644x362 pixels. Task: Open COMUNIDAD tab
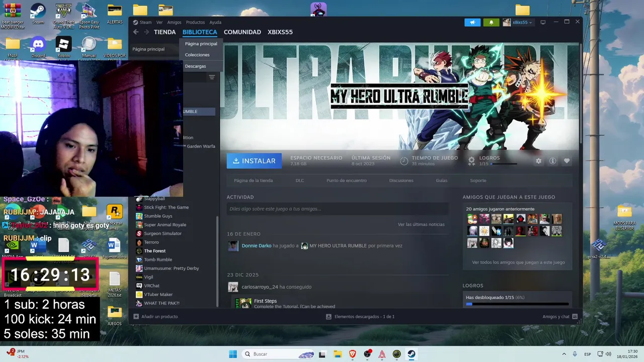pyautogui.click(x=243, y=32)
